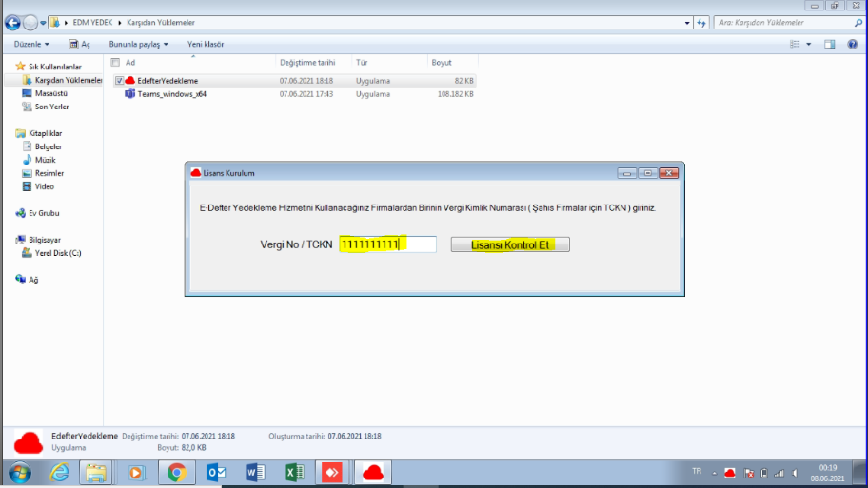868x488 pixels.
Task: Open the Düzenle dropdown menu
Action: pyautogui.click(x=31, y=44)
